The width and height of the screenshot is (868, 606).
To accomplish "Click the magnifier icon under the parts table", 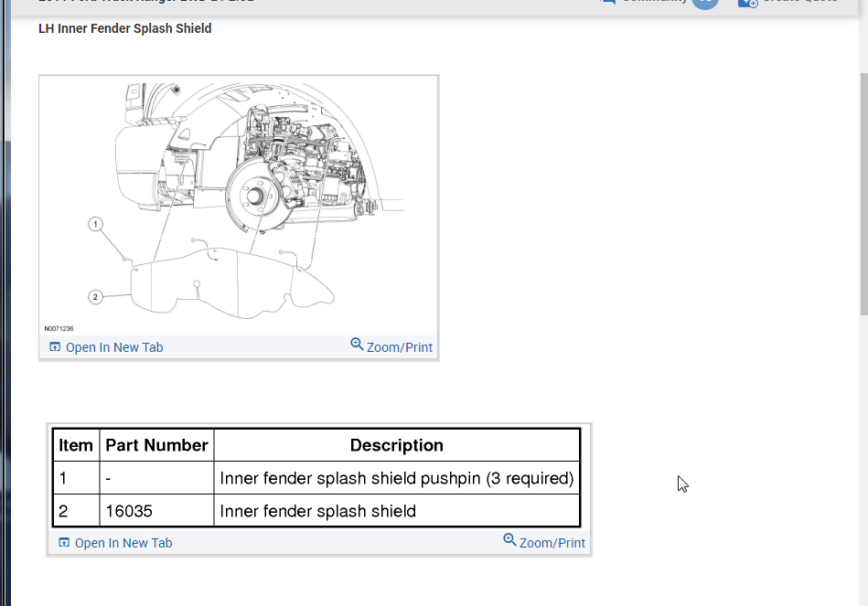I will click(509, 540).
